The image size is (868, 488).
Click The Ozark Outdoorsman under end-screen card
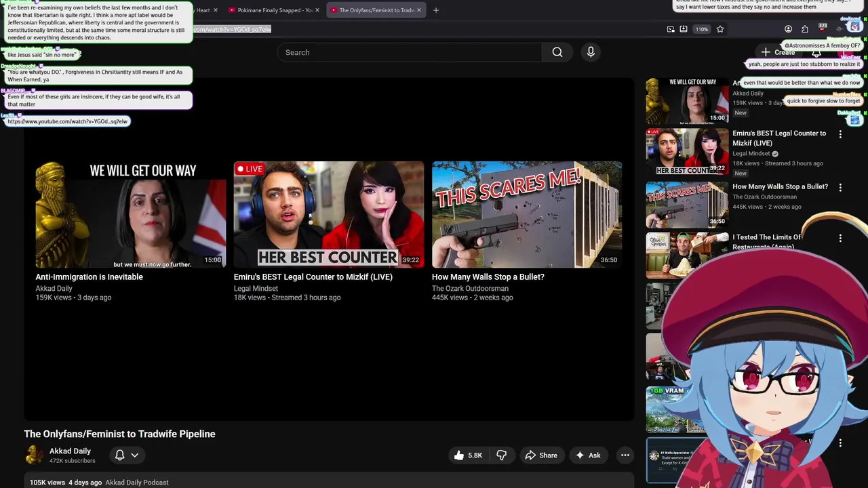pos(470,289)
